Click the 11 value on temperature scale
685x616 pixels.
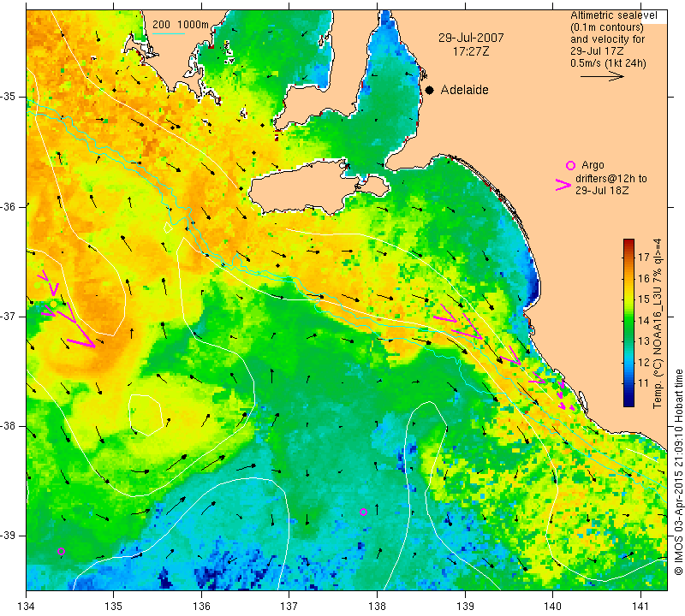[644, 383]
